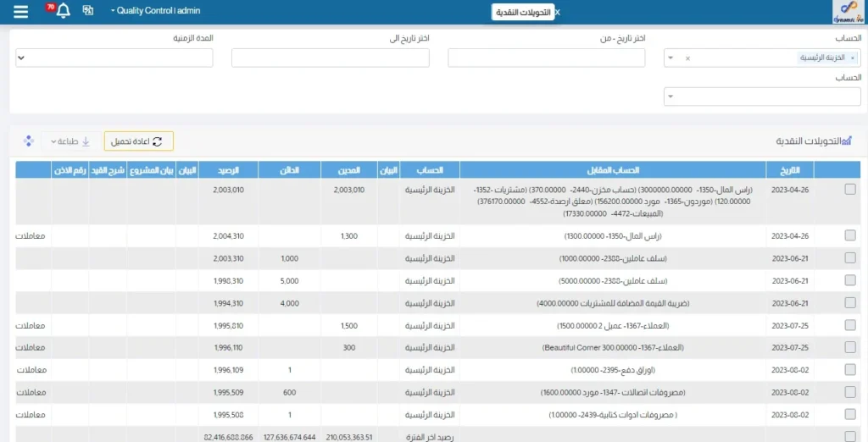The width and height of the screenshot is (868, 442).
Task: Clear the first account selection field
Action: pos(687,58)
